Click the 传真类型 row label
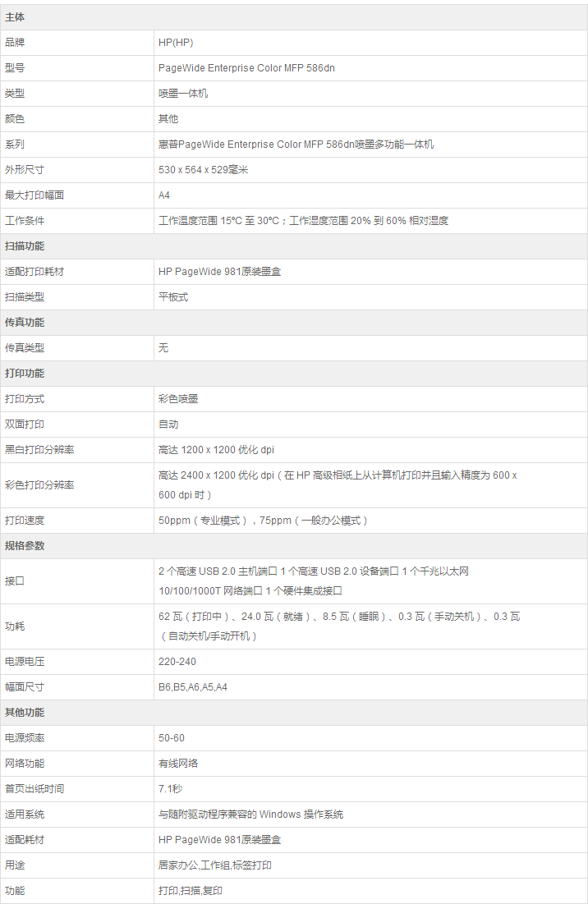This screenshot has height=904, width=588. pos(24,347)
